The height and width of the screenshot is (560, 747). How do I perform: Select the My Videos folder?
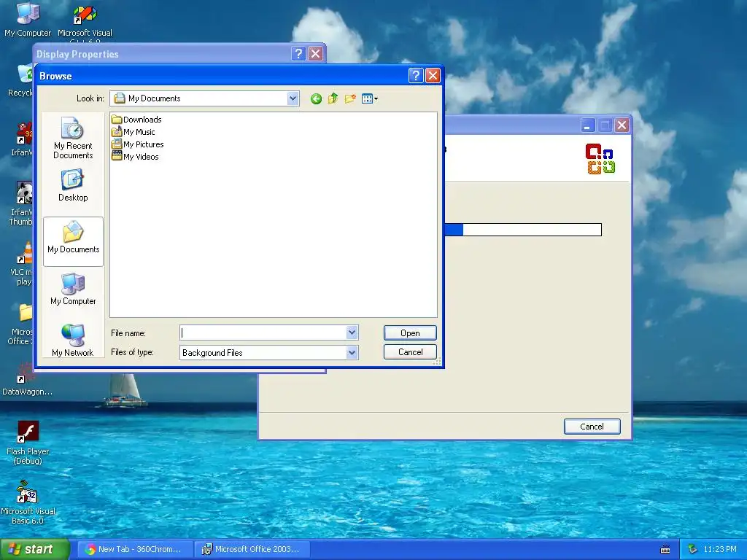coord(135,157)
